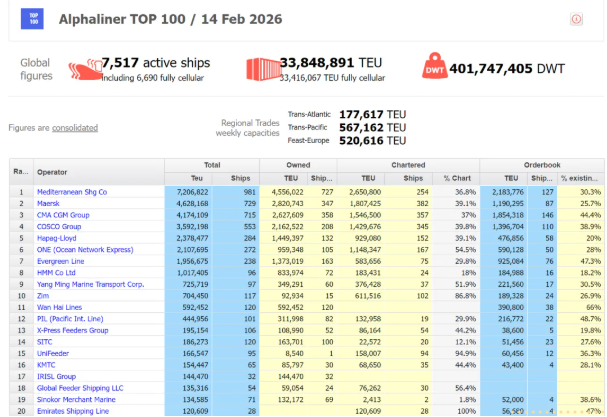The image size is (607, 417).
Task: Click the red ships icon beside active ships
Action: click(x=85, y=68)
